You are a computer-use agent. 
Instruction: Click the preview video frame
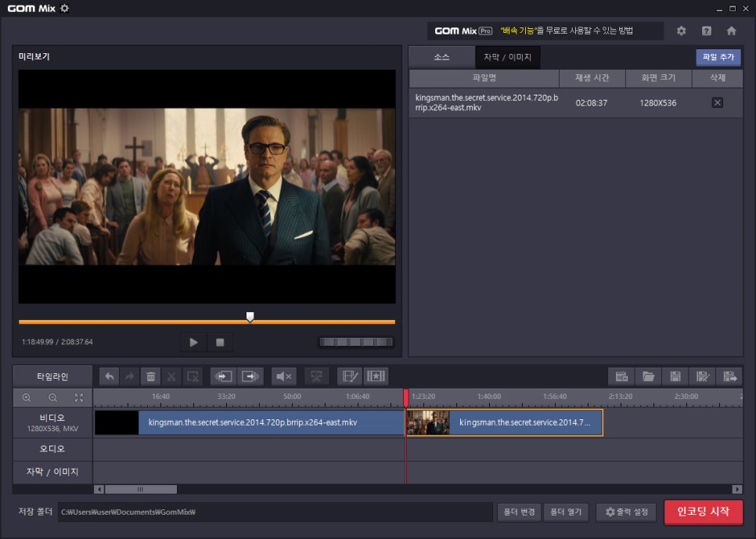[207, 186]
